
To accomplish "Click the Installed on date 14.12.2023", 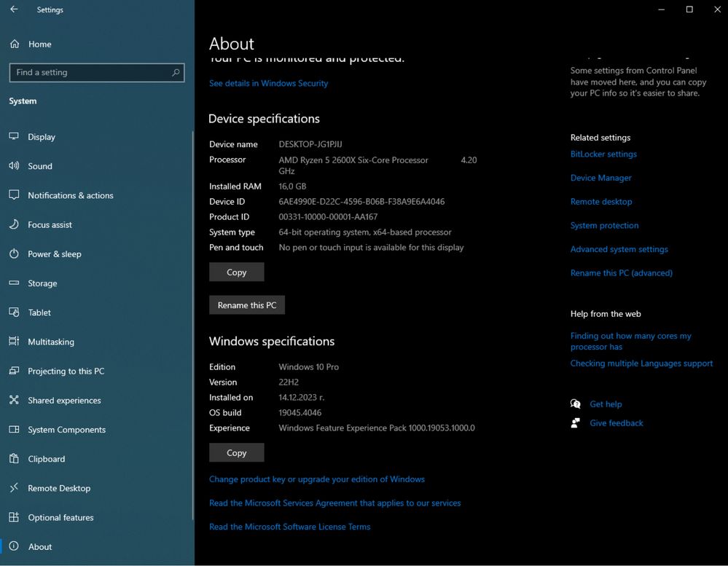I will pyautogui.click(x=301, y=397).
